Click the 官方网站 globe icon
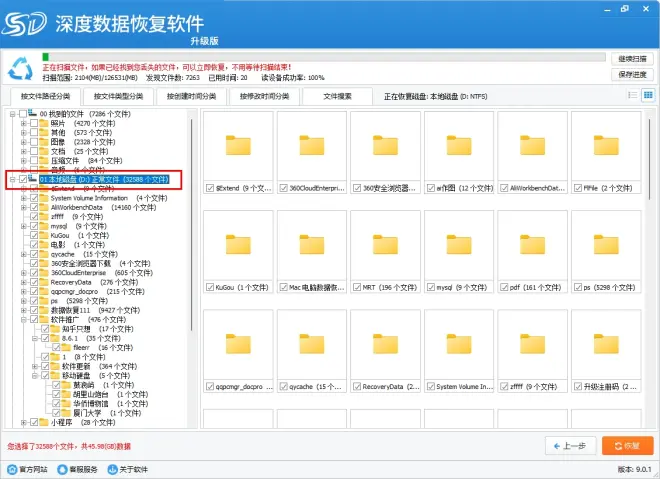This screenshot has height=479, width=660. point(10,469)
